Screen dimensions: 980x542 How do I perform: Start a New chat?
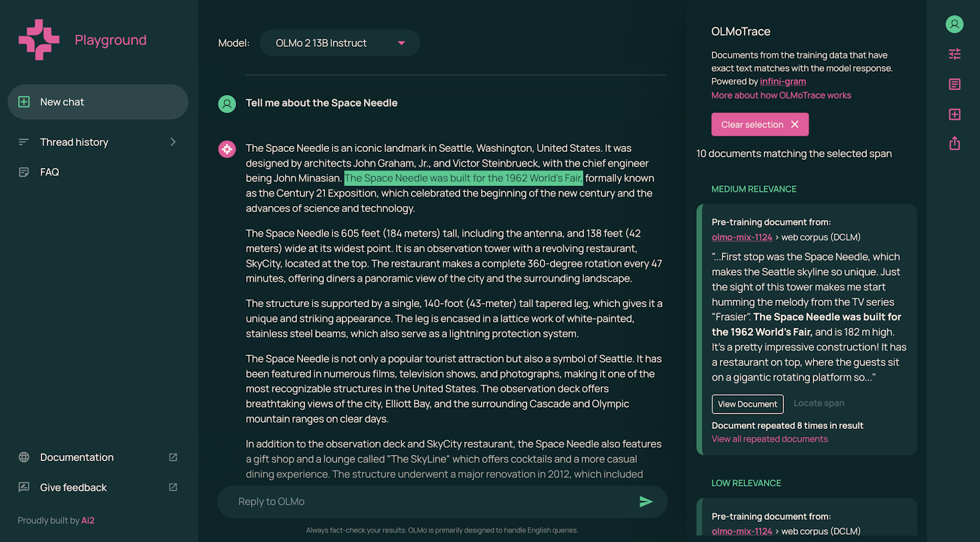pyautogui.click(x=98, y=102)
